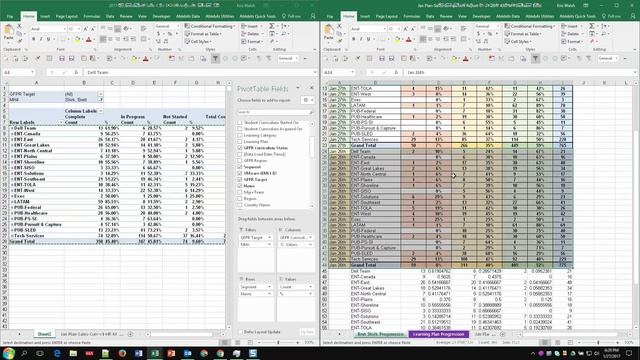Open the View tab in right Excel window
This screenshot has height=360, width=640.
462,16
